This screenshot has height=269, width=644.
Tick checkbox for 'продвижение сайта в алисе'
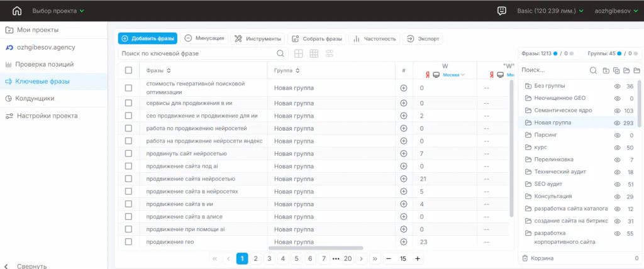click(x=128, y=216)
